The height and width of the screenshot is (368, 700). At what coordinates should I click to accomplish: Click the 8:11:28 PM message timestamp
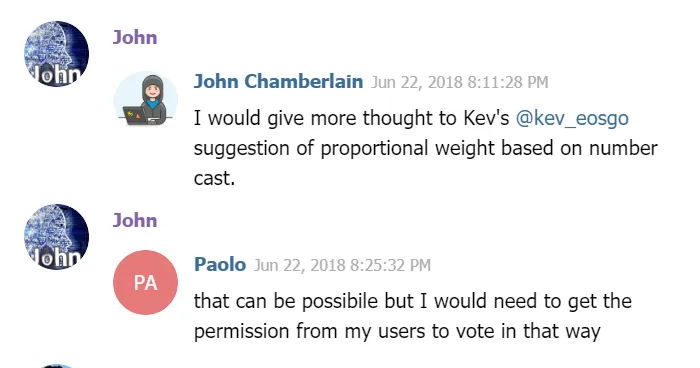click(459, 83)
